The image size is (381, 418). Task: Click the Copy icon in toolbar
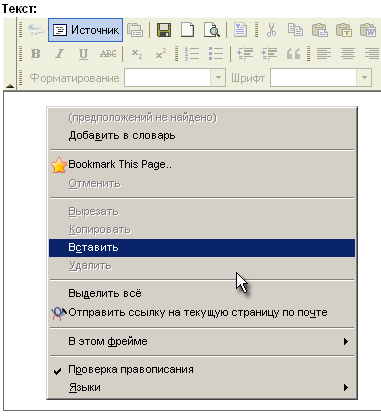(295, 30)
